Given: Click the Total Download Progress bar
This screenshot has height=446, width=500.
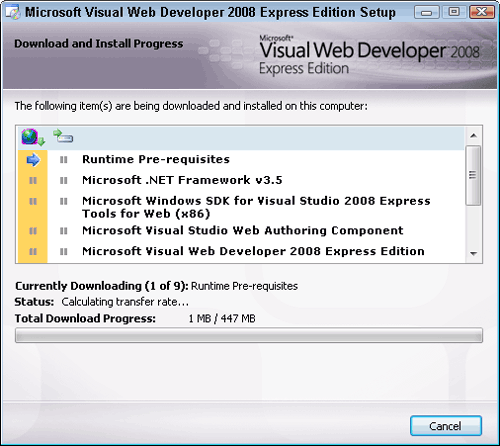Looking at the screenshot, I should click(249, 335).
